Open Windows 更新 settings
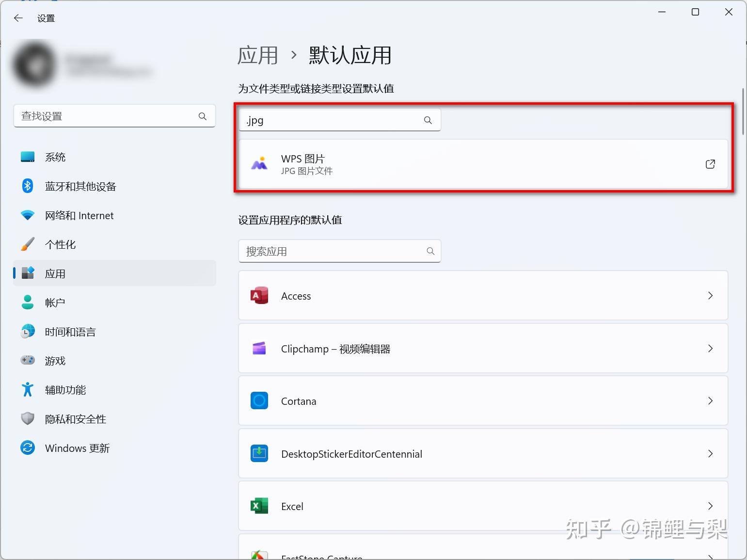 coord(114,448)
